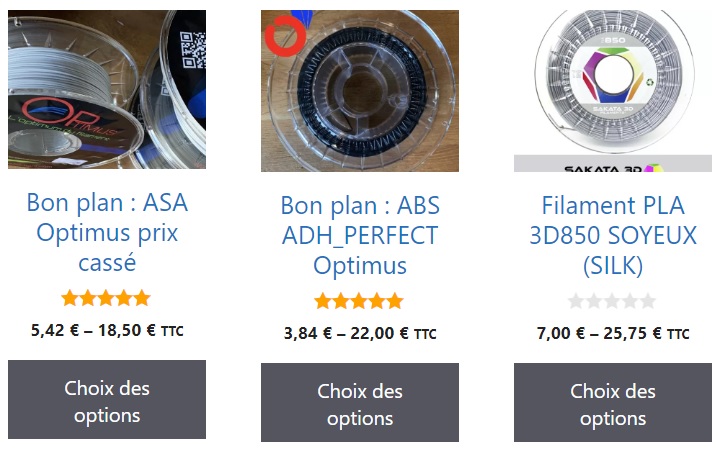Click the red ring logo on ABS photo
The width and height of the screenshot is (718, 450).
coord(284,36)
